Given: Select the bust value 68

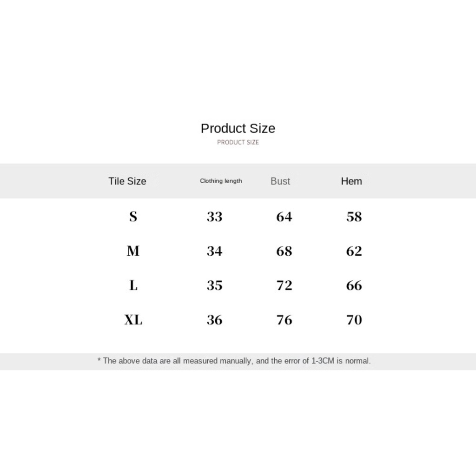Looking at the screenshot, I should (x=284, y=251).
